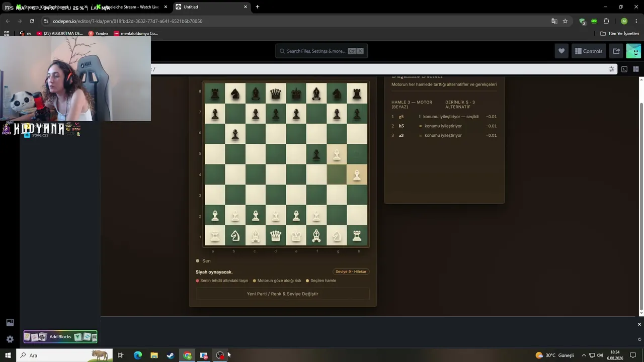The width and height of the screenshot is (644, 362).
Task: Click the Controls button
Action: tap(589, 51)
